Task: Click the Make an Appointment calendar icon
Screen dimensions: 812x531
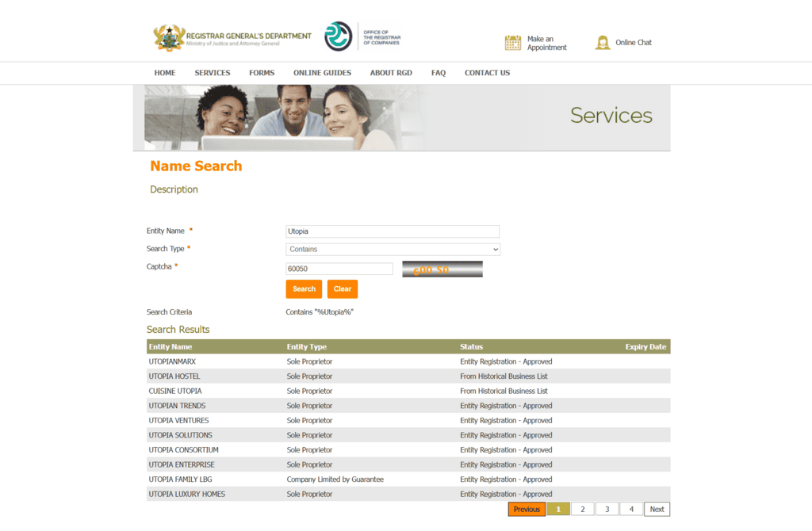Action: tap(513, 43)
